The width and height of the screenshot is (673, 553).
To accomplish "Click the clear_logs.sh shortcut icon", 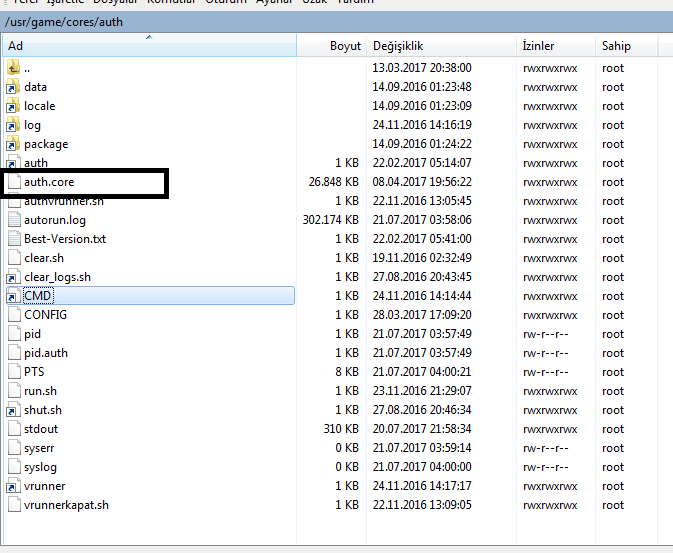I will (x=13, y=276).
